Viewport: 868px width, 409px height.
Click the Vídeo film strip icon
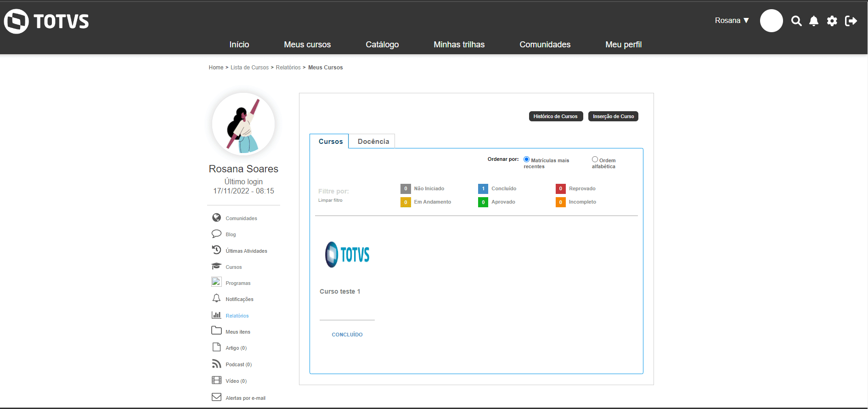point(216,381)
